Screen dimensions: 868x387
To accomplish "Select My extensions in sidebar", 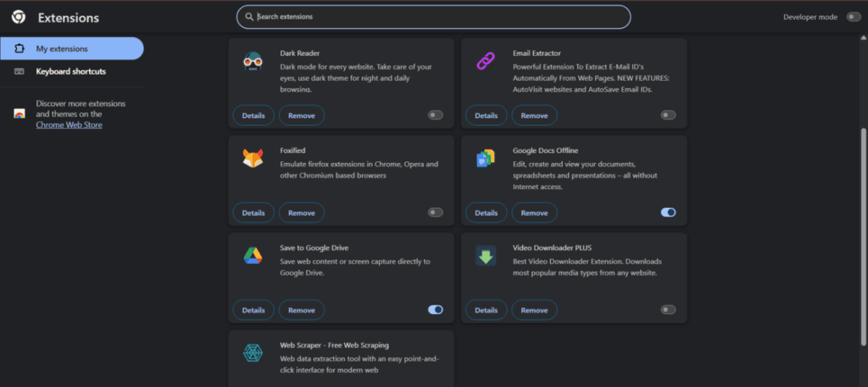I will click(x=72, y=48).
